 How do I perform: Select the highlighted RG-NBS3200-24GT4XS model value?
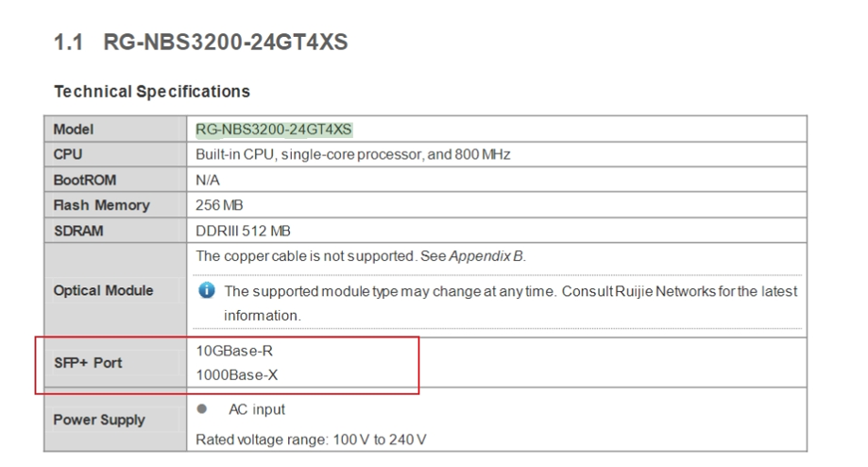point(274,130)
